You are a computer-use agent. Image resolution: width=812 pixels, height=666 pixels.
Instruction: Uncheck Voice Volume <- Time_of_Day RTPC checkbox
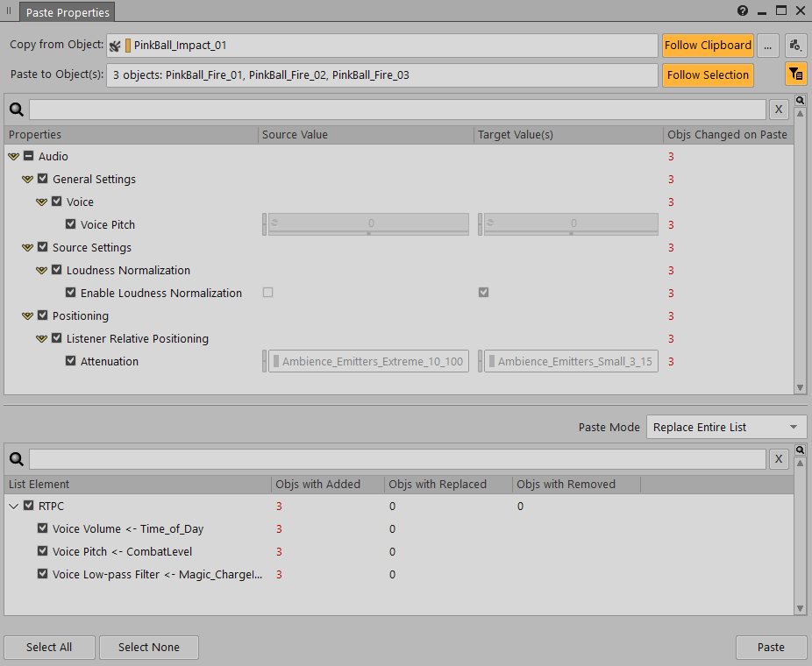click(x=43, y=528)
